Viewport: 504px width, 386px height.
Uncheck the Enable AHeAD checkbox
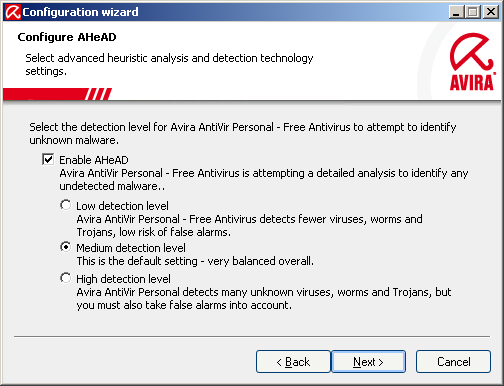click(48, 159)
